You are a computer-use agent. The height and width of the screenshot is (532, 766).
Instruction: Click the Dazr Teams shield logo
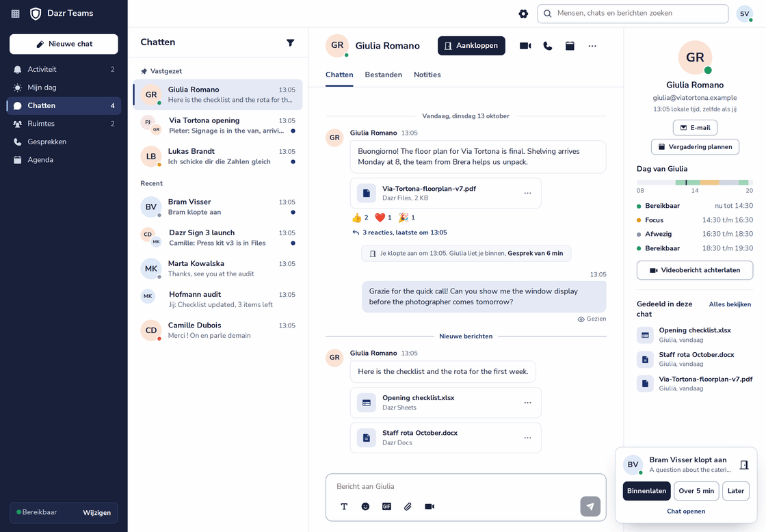(36, 14)
